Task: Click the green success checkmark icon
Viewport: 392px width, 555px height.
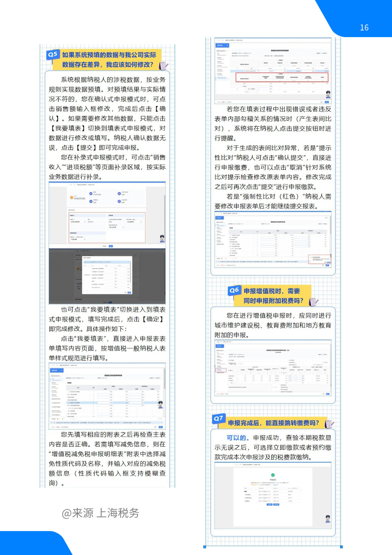Action: pos(273,475)
